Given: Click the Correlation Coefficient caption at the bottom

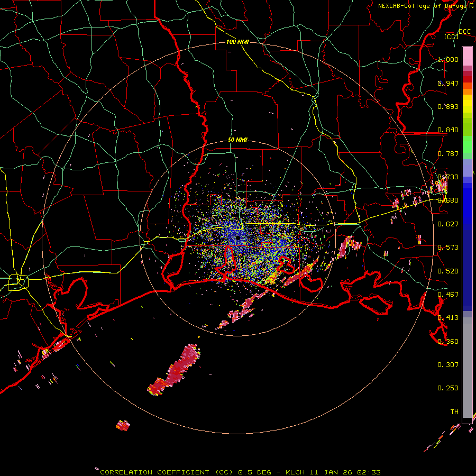Looking at the screenshot, I should click(x=240, y=472).
